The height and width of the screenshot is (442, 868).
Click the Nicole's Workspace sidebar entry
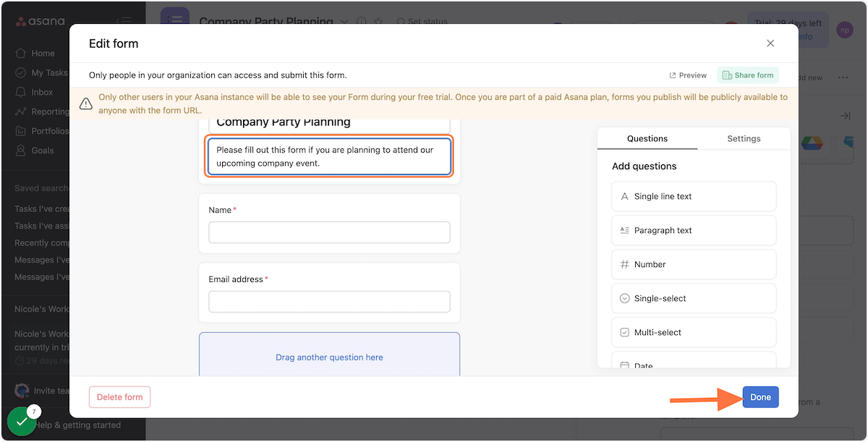42,309
